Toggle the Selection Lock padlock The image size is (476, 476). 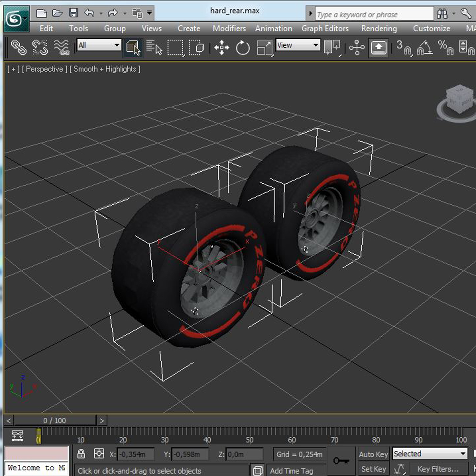[81, 453]
